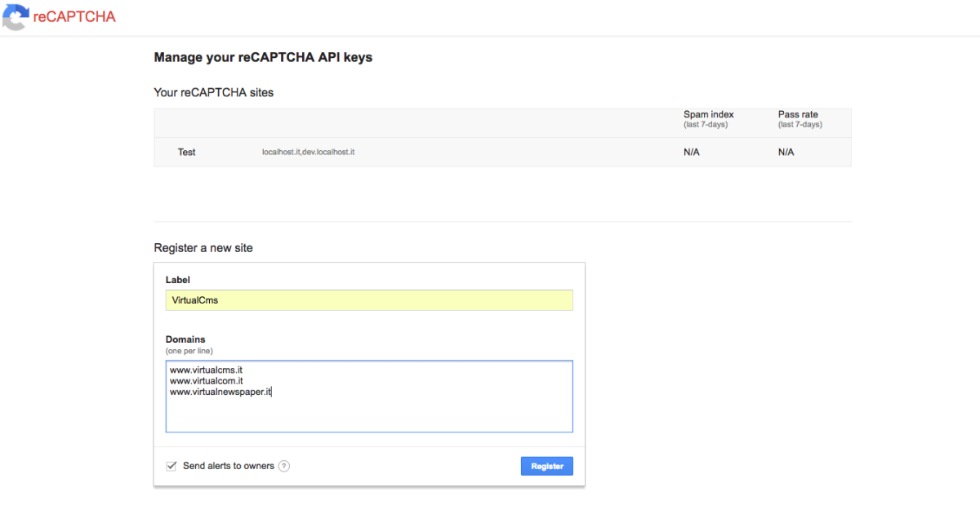980x514 pixels.
Task: Click the Spam index column header
Action: pyautogui.click(x=708, y=115)
